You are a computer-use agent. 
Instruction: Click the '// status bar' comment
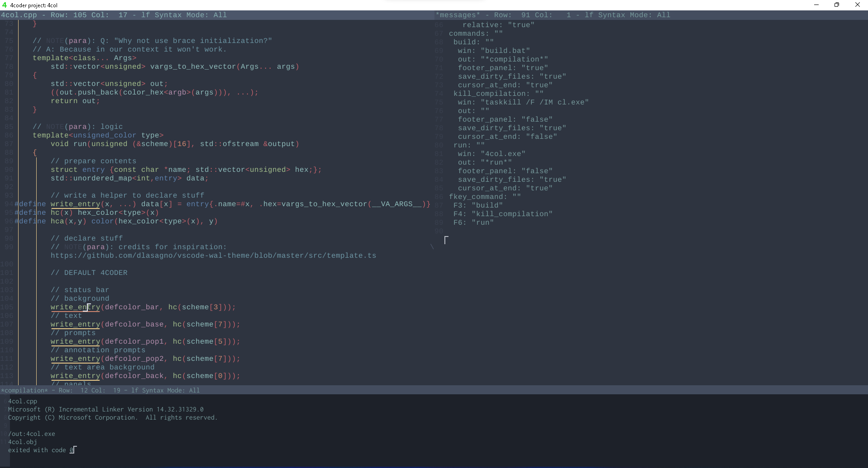(x=80, y=290)
